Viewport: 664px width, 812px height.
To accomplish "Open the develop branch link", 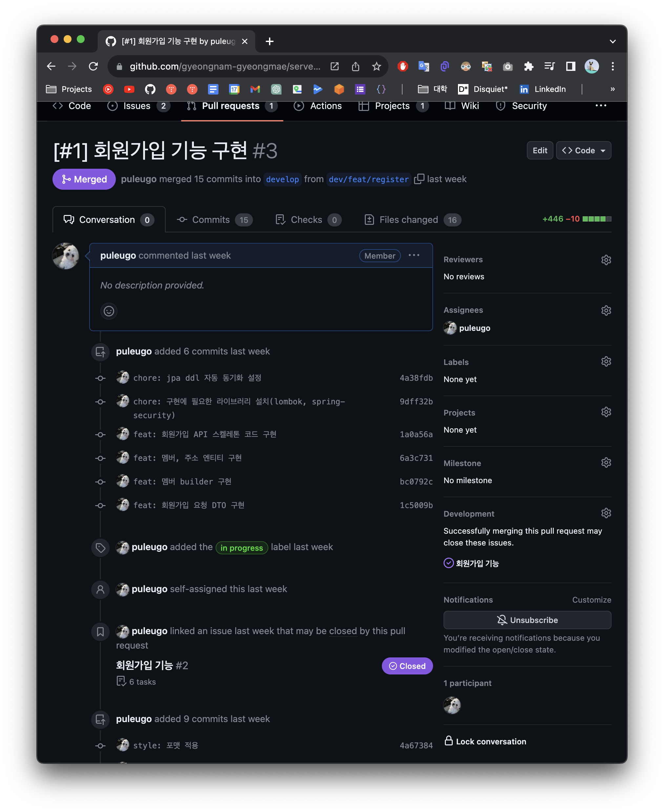I will pos(282,179).
